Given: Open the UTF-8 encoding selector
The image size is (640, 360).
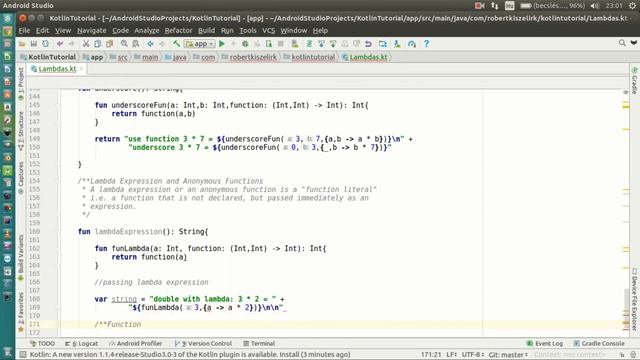Looking at the screenshot, I should [473, 354].
